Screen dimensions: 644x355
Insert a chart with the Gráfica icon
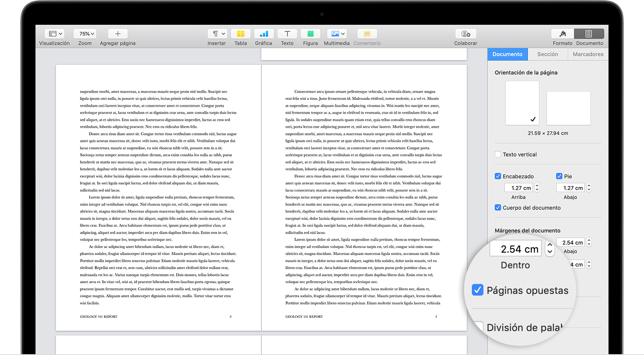click(x=264, y=34)
